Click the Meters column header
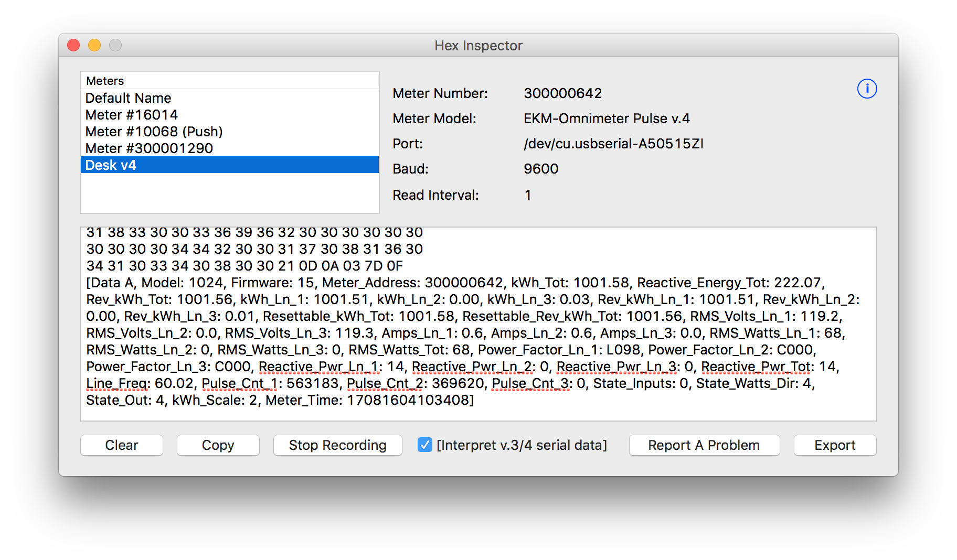The height and width of the screenshot is (560, 957). click(x=229, y=81)
